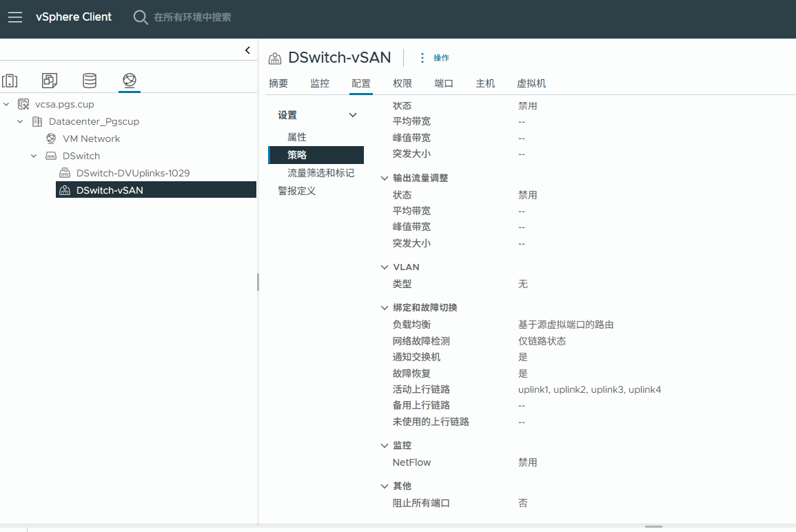Click the global search input field
The width and height of the screenshot is (796, 532).
click(x=192, y=17)
